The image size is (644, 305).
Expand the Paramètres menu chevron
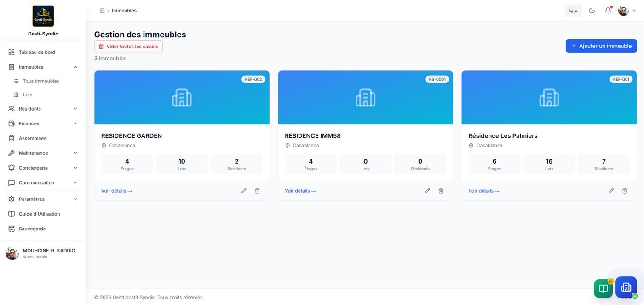pos(75,199)
